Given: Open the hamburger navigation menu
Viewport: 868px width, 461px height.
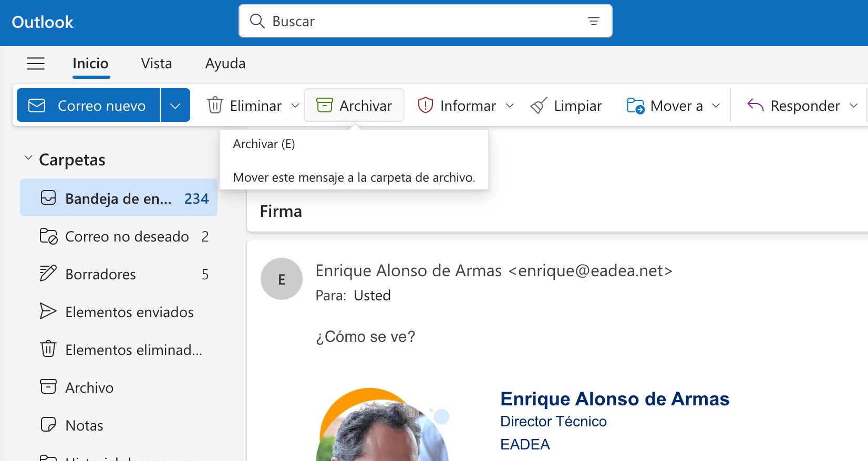Looking at the screenshot, I should pos(36,64).
